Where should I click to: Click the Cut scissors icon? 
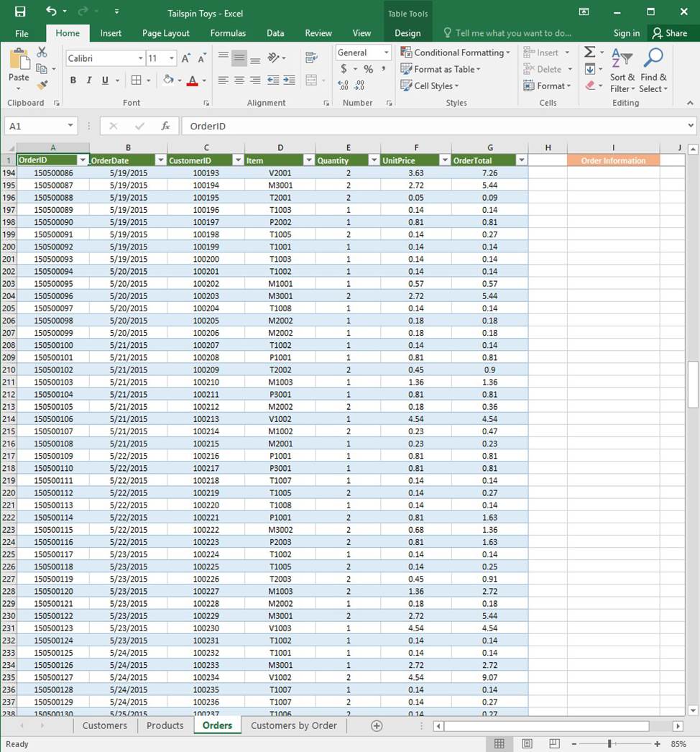coord(42,52)
